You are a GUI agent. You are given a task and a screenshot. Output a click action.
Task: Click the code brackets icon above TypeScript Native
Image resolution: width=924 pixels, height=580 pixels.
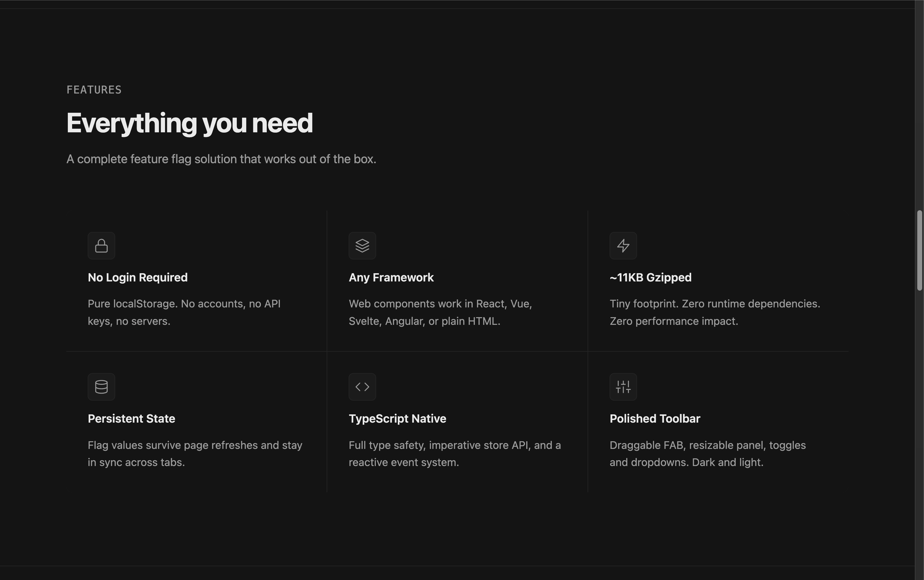pos(362,387)
